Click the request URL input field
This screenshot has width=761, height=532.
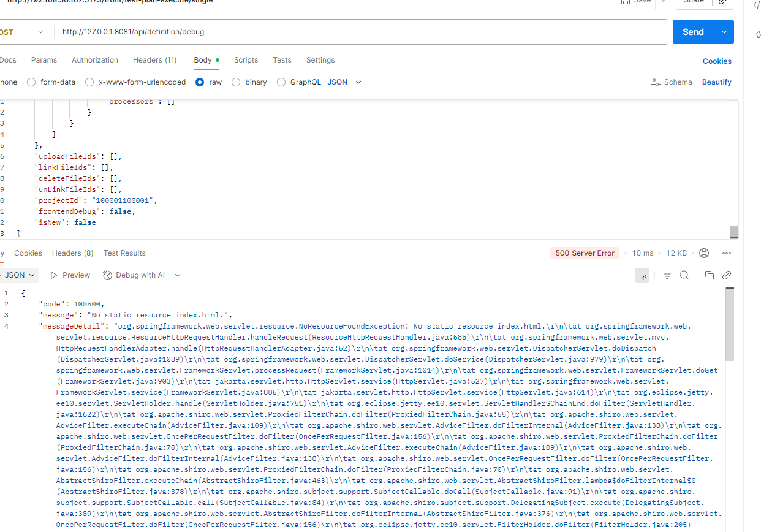tap(362, 32)
